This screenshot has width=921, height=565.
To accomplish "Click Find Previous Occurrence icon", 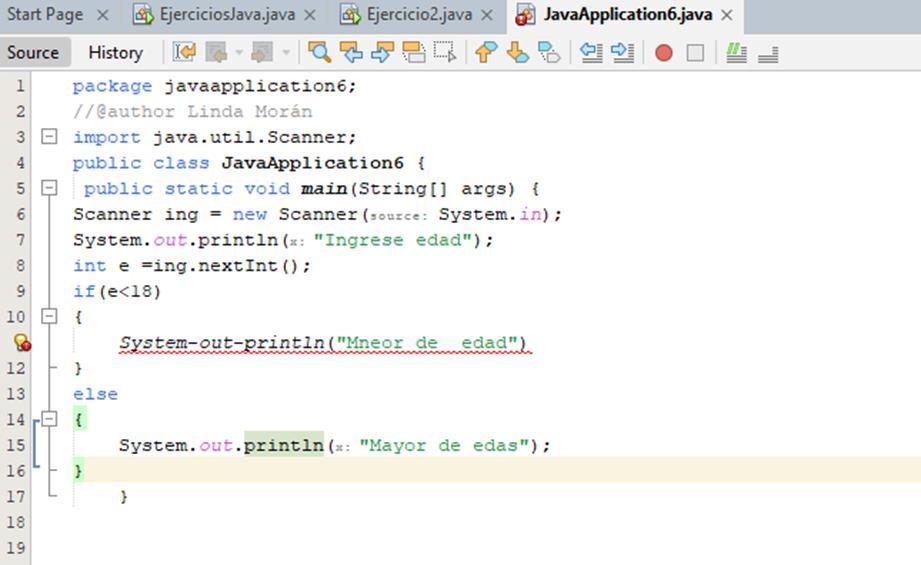I will 351,52.
